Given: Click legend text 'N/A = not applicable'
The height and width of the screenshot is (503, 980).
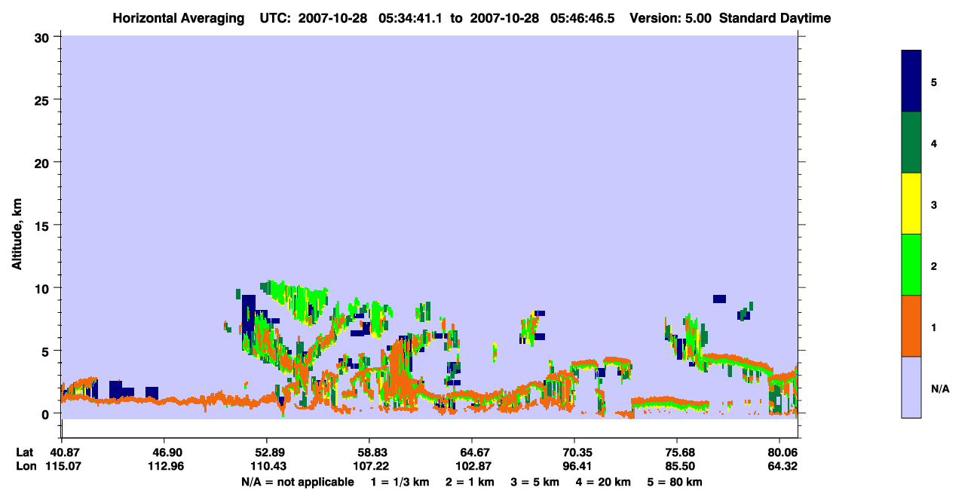Looking at the screenshot, I should point(297,482).
